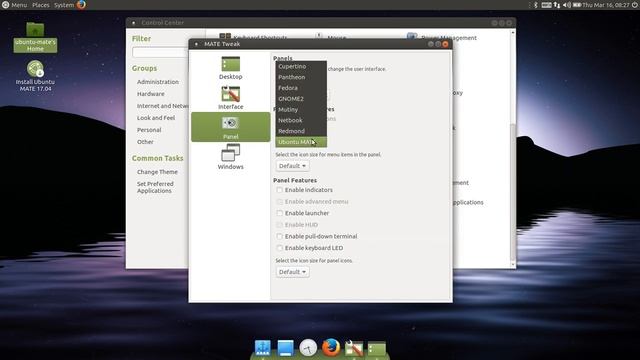640x360 pixels.
Task: Click the anchor icon in the dock
Action: click(262, 348)
